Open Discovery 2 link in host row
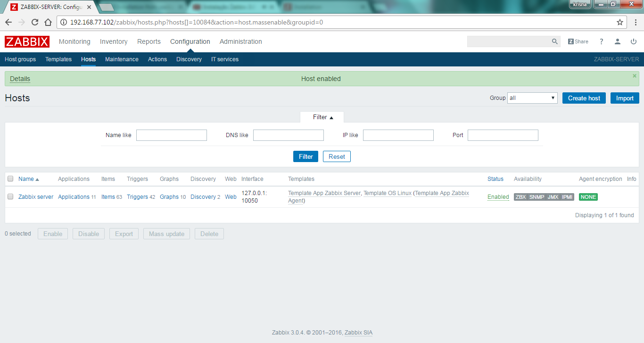This screenshot has height=343, width=644. point(203,197)
